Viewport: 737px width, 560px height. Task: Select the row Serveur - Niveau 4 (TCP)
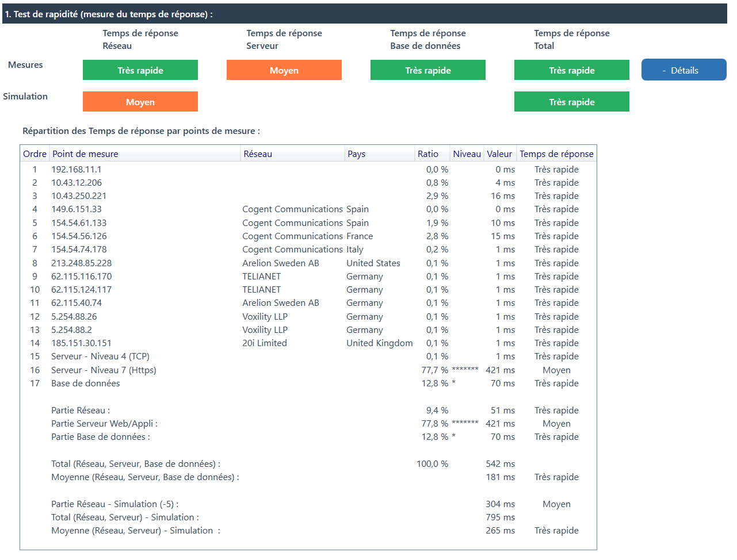click(x=308, y=356)
